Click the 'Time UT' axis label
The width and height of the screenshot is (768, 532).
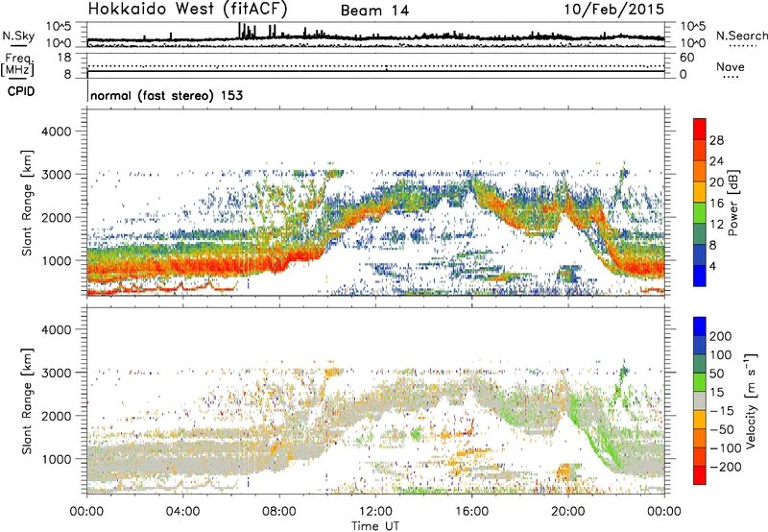pyautogui.click(x=375, y=525)
